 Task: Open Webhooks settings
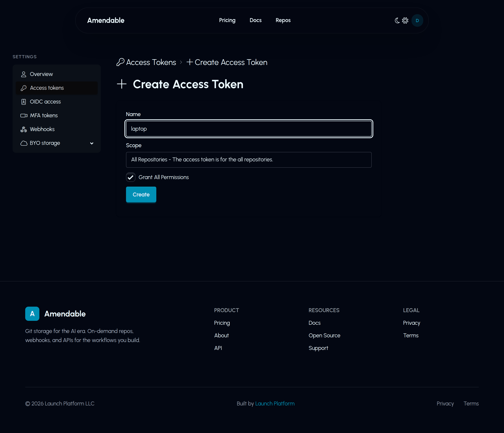[57, 129]
